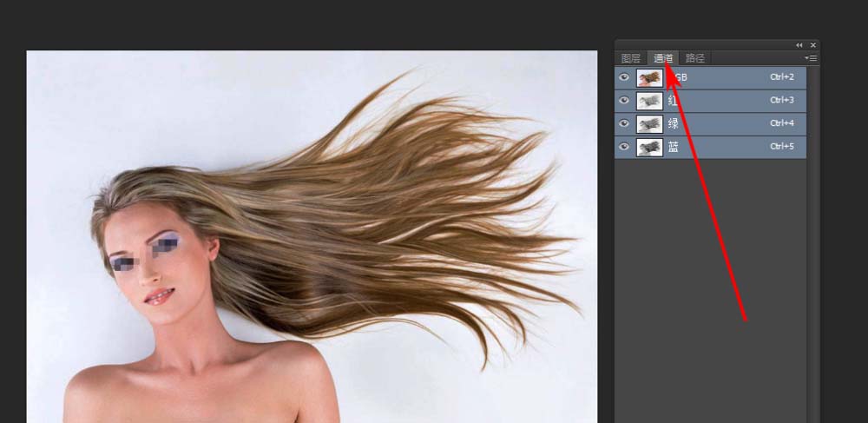Screen dimensions: 868x423
Task: Toggle the 绿 (Green) channel eye icon
Action: point(623,124)
